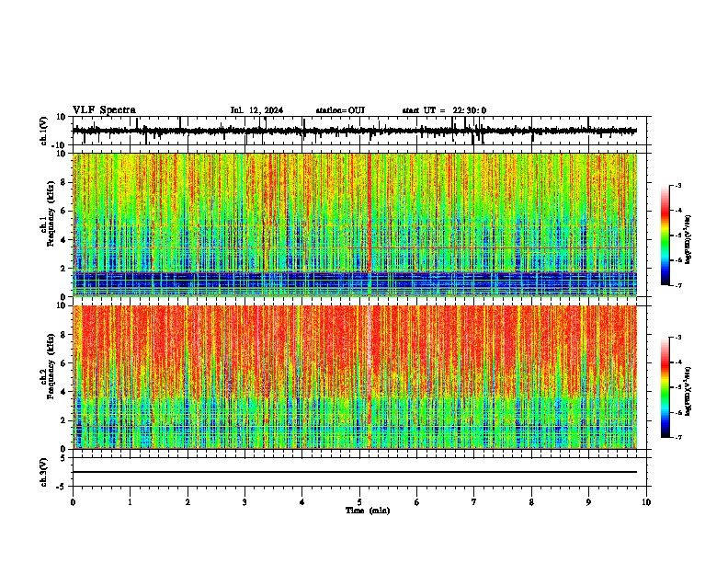Viewport: 728px width, 563px height.
Task: Click time axis tick label "3"
Action: (245, 502)
